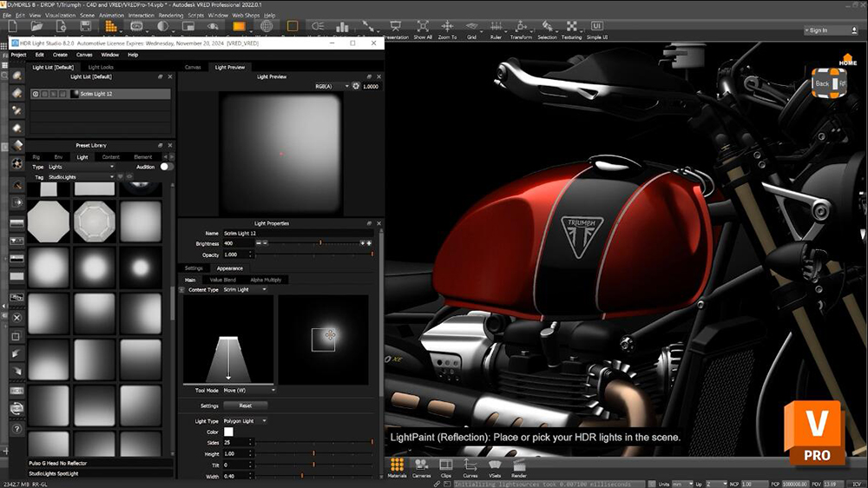Click the headlight icon in VRED toolbar
The image size is (868, 488).
click(x=317, y=27)
